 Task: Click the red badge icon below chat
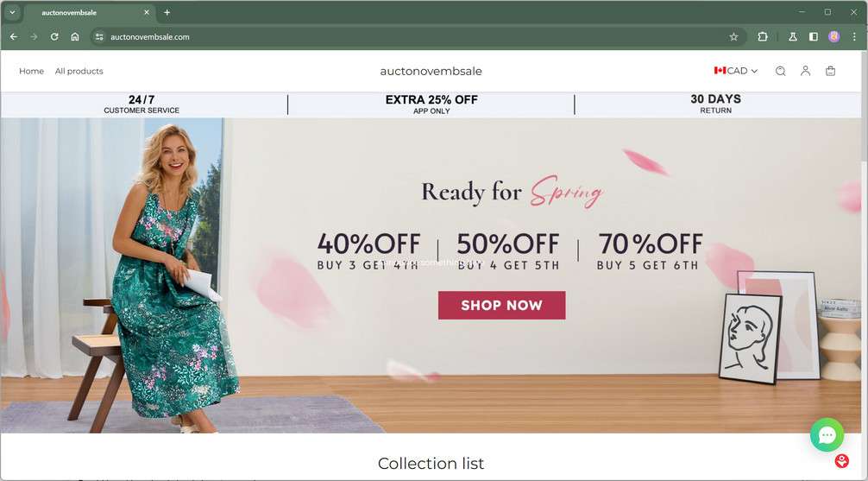[842, 460]
